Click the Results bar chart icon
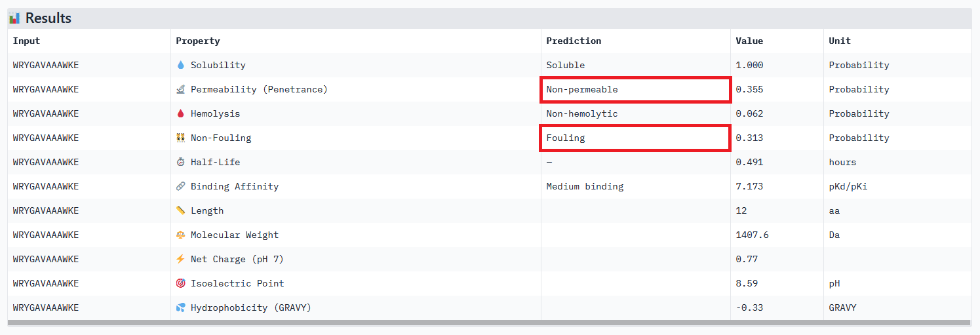Viewport: 980px width, 335px height. click(14, 18)
